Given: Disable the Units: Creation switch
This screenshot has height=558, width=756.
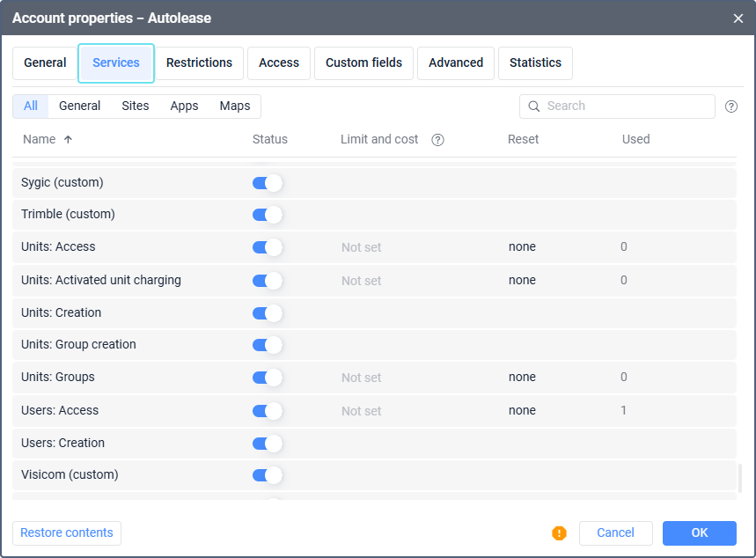Looking at the screenshot, I should [x=267, y=313].
